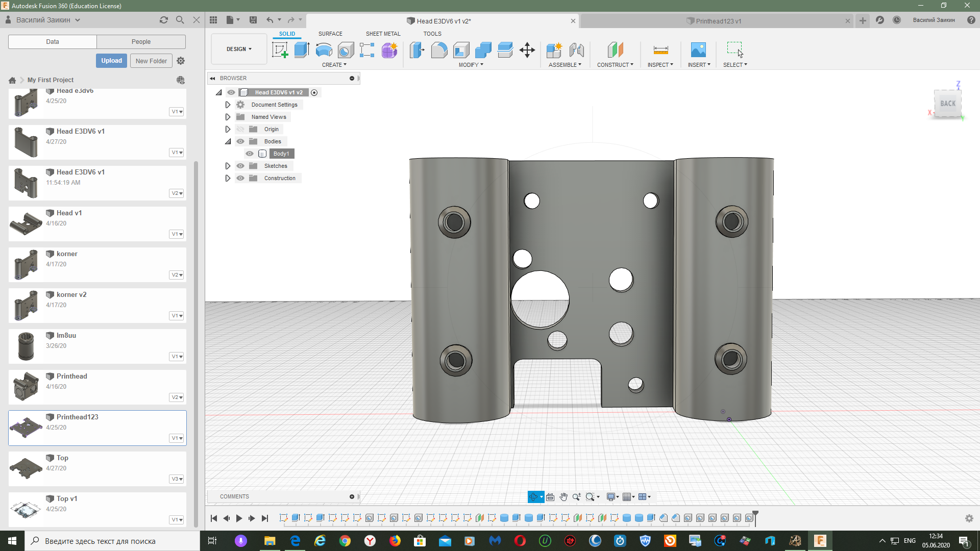Screen dimensions: 980x551
Task: Click Upload button in Data panel
Action: [112, 61]
